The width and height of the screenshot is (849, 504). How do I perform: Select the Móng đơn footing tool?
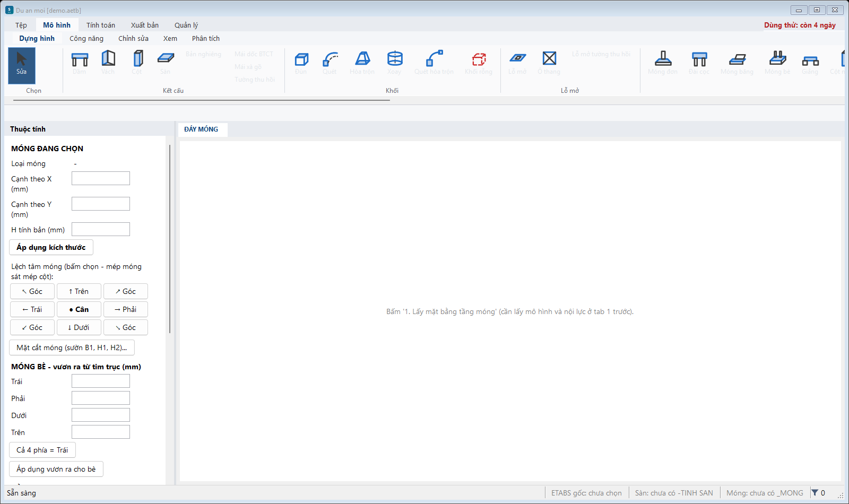(663, 63)
